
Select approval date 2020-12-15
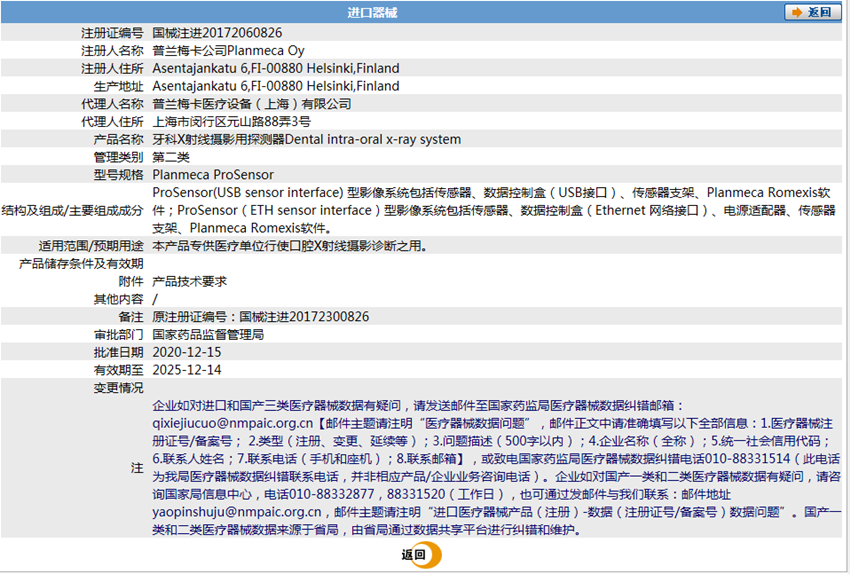click(187, 352)
